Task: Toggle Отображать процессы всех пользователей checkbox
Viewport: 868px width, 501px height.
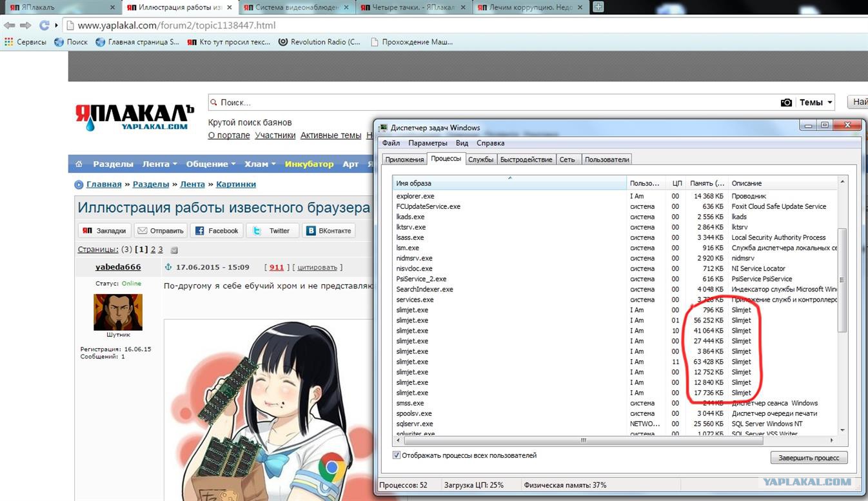Action: 396,455
